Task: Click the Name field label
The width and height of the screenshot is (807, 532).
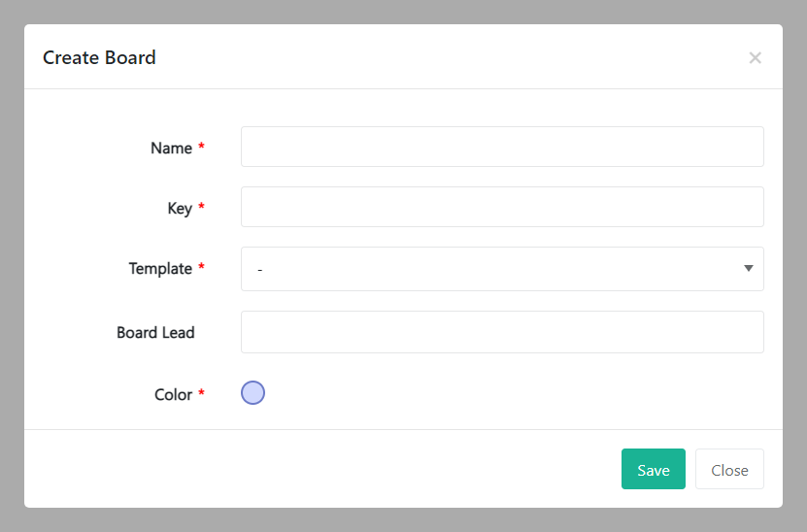Action: [x=171, y=149]
